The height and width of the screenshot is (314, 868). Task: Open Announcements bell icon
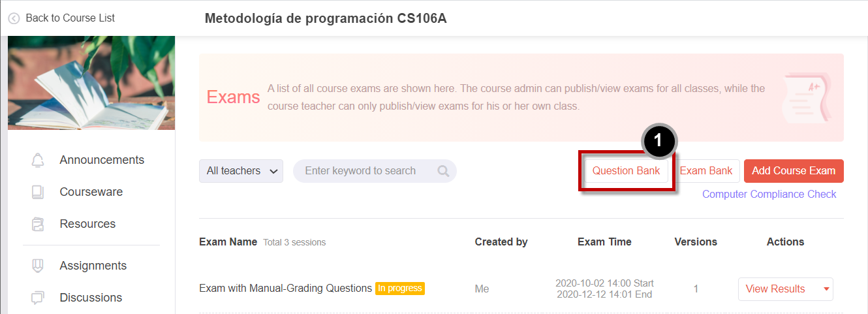pyautogui.click(x=38, y=161)
